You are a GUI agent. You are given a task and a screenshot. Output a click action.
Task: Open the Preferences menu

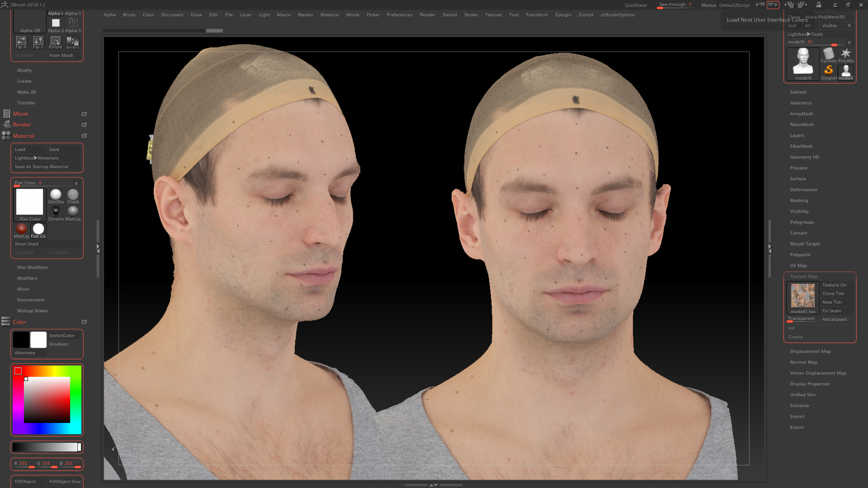coord(399,15)
